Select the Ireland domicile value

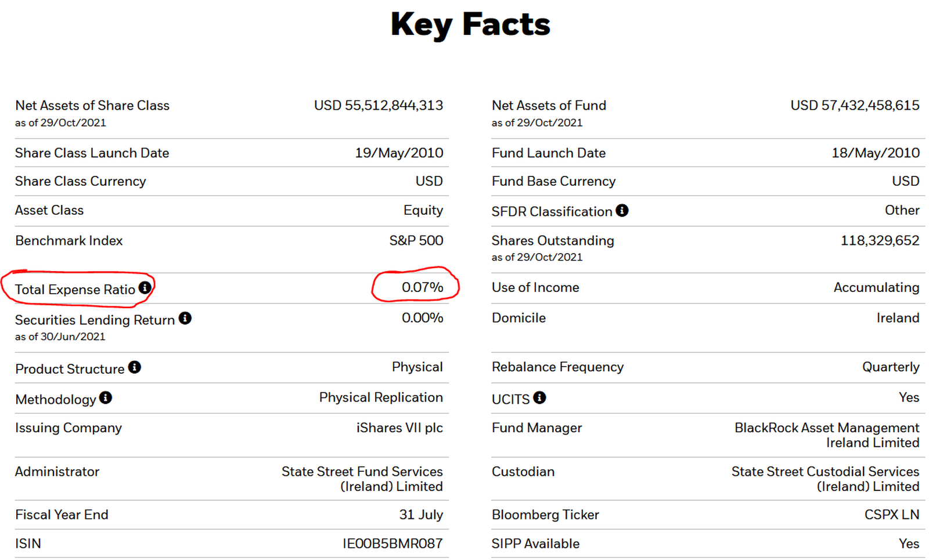click(898, 318)
